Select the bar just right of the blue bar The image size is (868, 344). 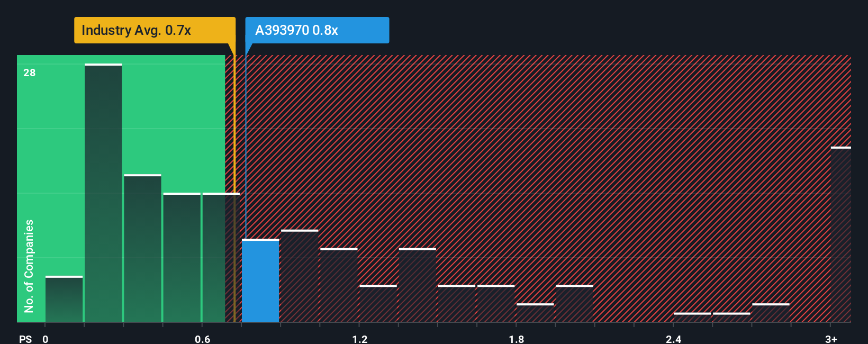300,276
